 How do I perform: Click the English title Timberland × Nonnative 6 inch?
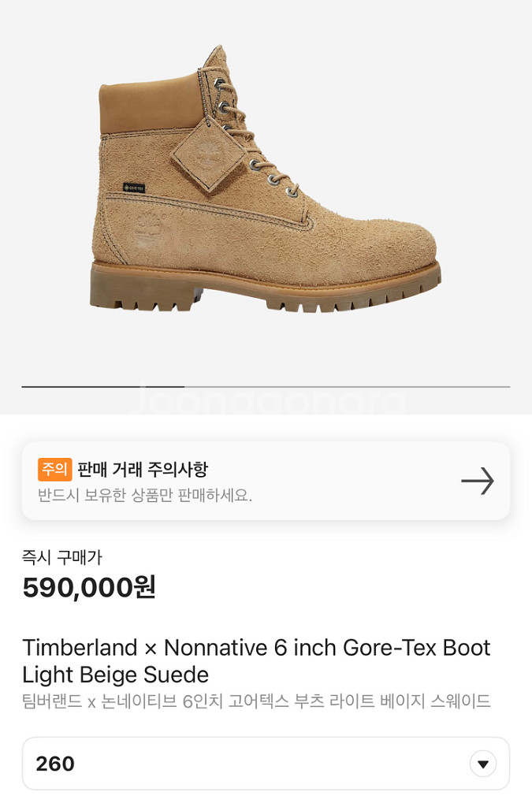(x=256, y=648)
